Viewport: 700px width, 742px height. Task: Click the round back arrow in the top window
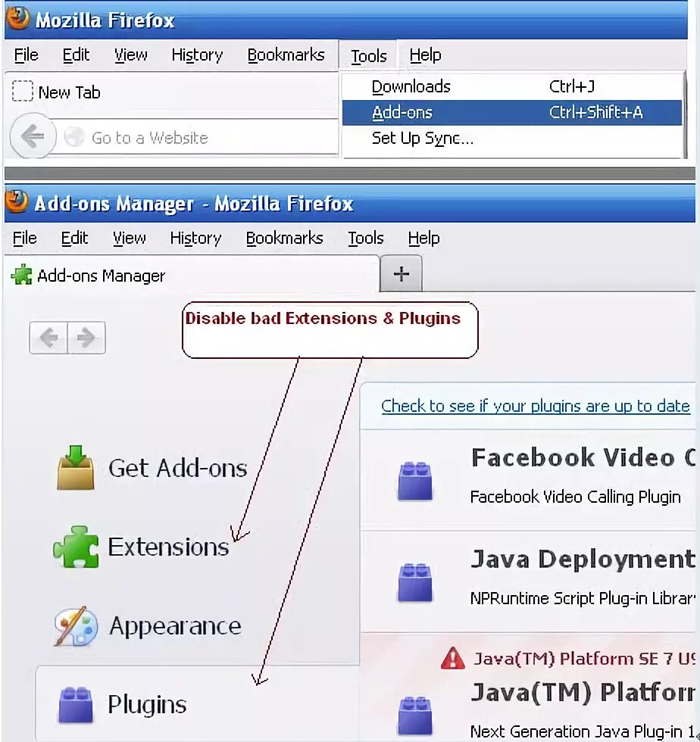pos(33,136)
